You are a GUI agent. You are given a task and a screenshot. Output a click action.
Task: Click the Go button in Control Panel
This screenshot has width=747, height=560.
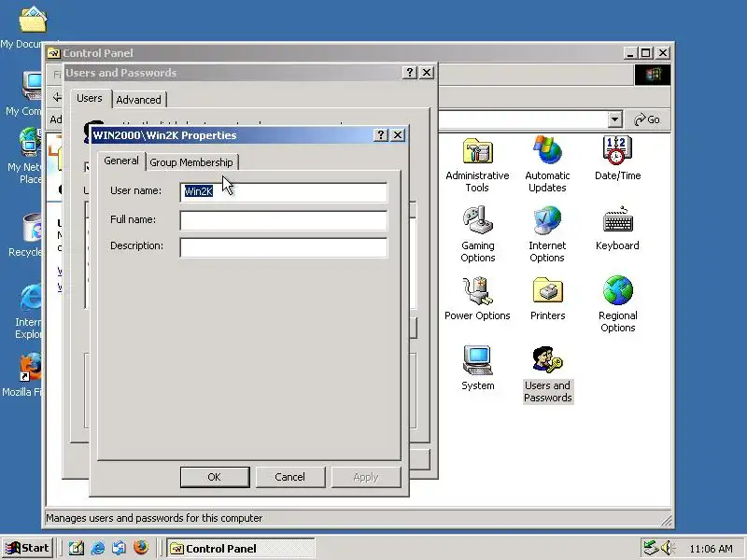click(x=647, y=119)
